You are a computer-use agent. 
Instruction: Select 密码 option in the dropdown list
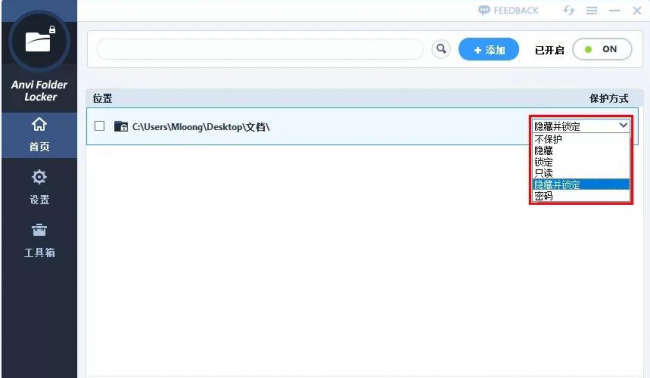click(x=581, y=196)
